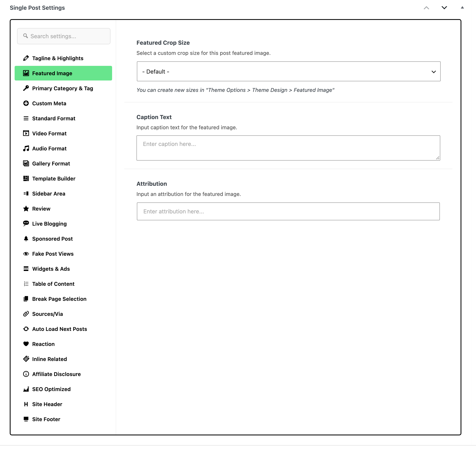The width and height of the screenshot is (476, 450).
Task: Focus the Search settings field
Action: pos(64,36)
